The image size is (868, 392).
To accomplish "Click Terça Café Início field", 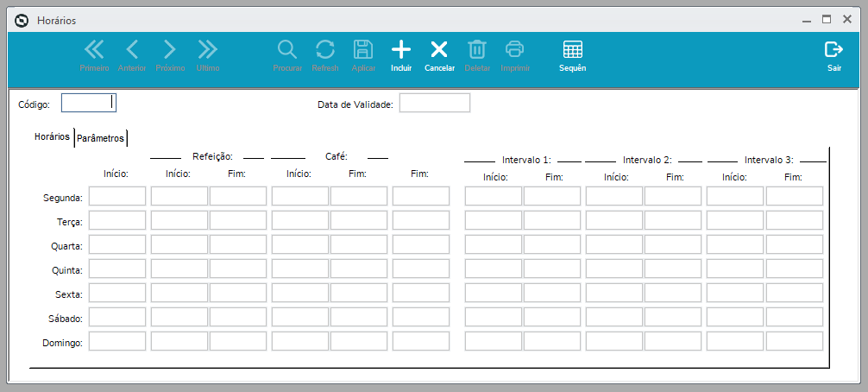I will coord(300,220).
